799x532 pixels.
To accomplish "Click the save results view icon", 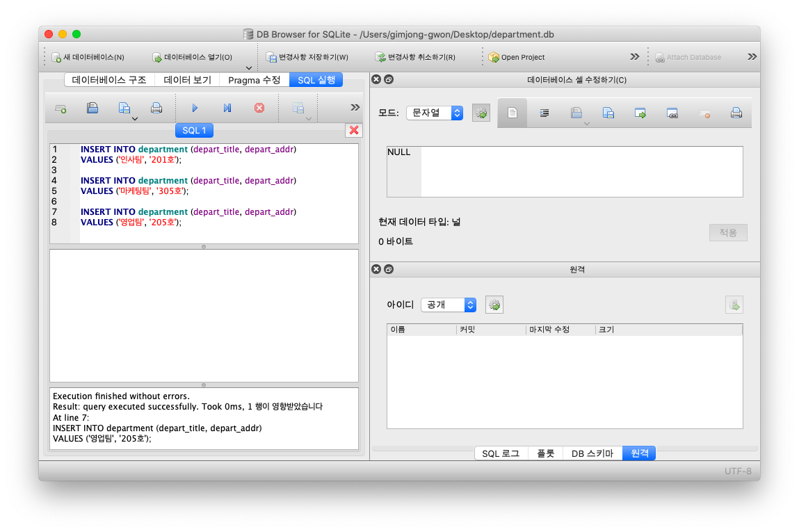I will [x=298, y=108].
